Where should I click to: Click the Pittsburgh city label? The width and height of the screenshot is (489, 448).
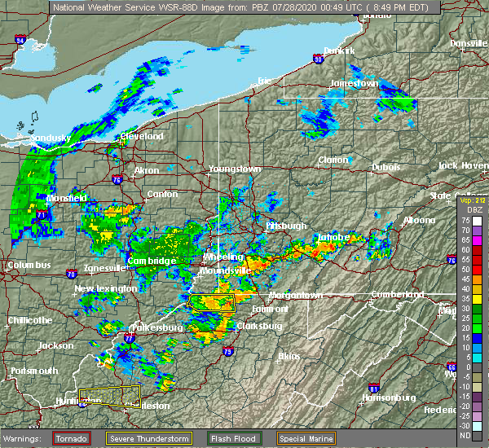pos(286,226)
